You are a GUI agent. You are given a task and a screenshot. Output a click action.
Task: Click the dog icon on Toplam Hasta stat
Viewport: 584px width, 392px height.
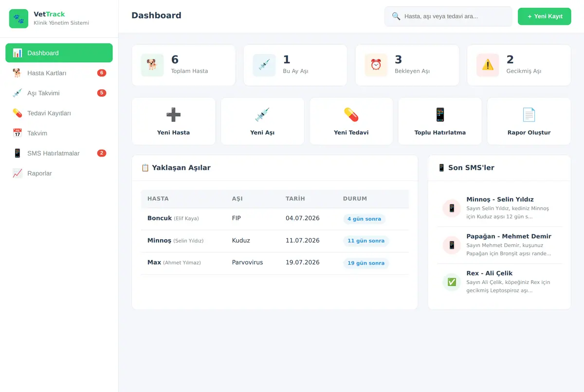click(x=152, y=65)
